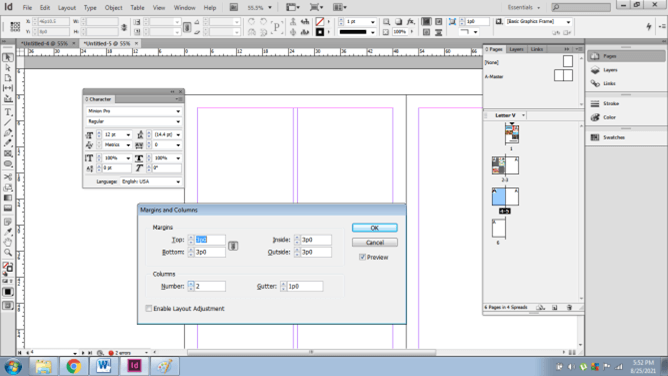Open the Letter V page size dropdown
Screen dimensions: 668x376
coord(523,115)
